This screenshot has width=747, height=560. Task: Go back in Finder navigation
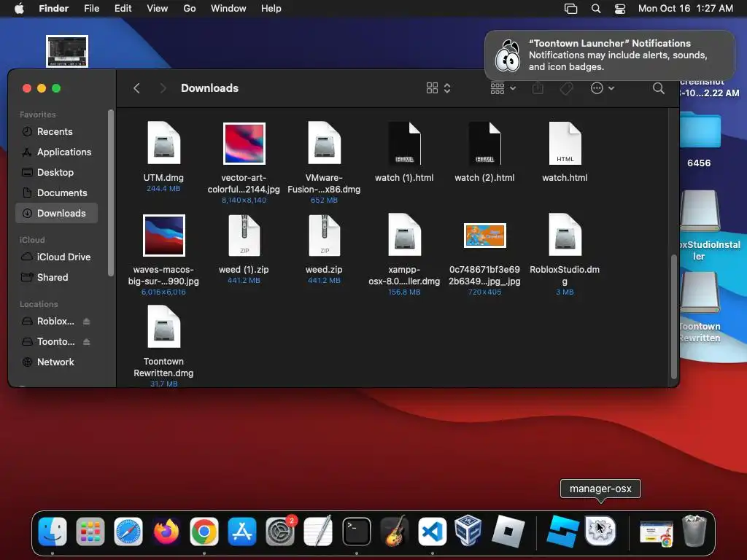(x=136, y=88)
